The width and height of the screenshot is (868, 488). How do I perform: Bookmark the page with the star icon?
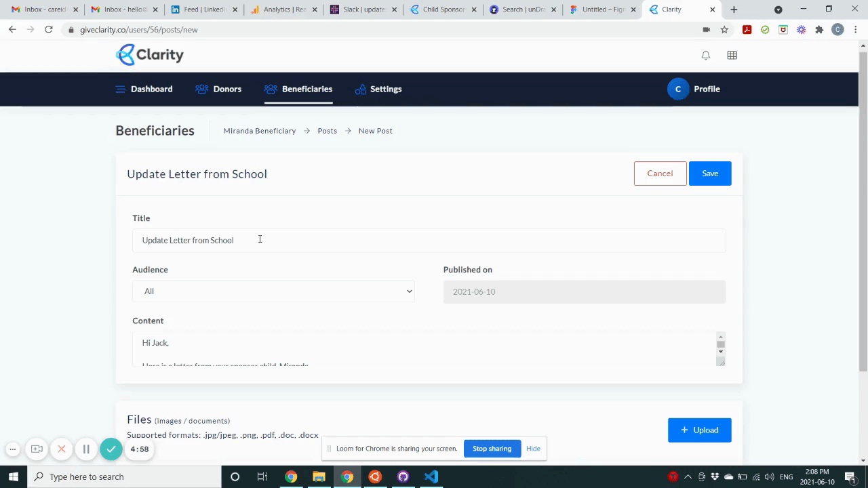726,29
